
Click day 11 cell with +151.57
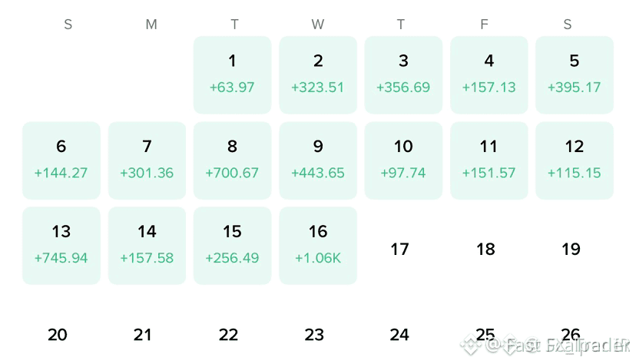pyautogui.click(x=489, y=160)
